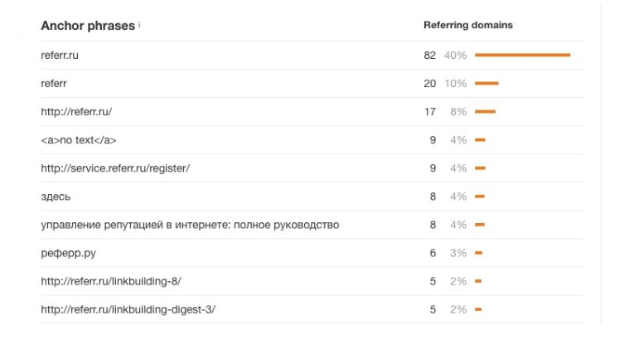Click the 6 domains count for реферр.ру

click(x=433, y=253)
